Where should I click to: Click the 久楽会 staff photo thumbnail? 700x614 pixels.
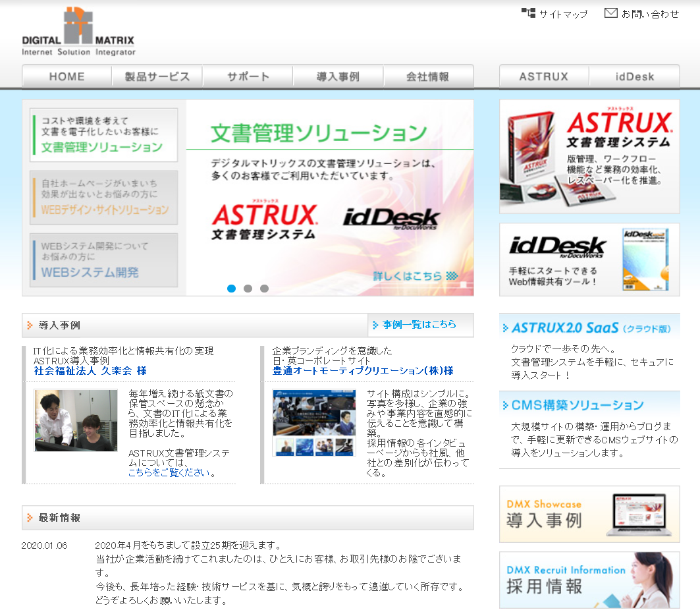pyautogui.click(x=76, y=420)
